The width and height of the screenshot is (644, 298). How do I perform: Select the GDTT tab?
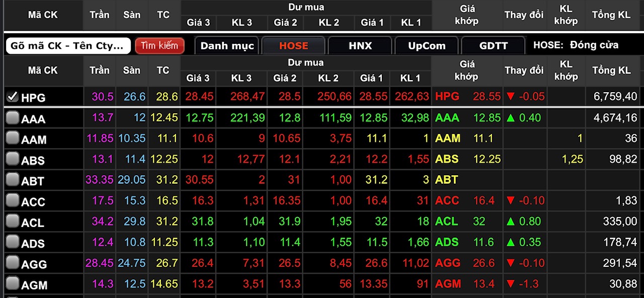(x=493, y=46)
